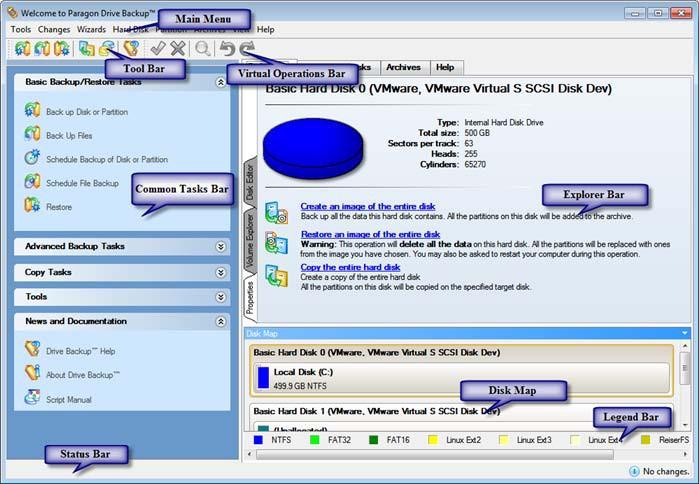Click the FAT32 green legend swatch
The image size is (699, 484).
(315, 440)
